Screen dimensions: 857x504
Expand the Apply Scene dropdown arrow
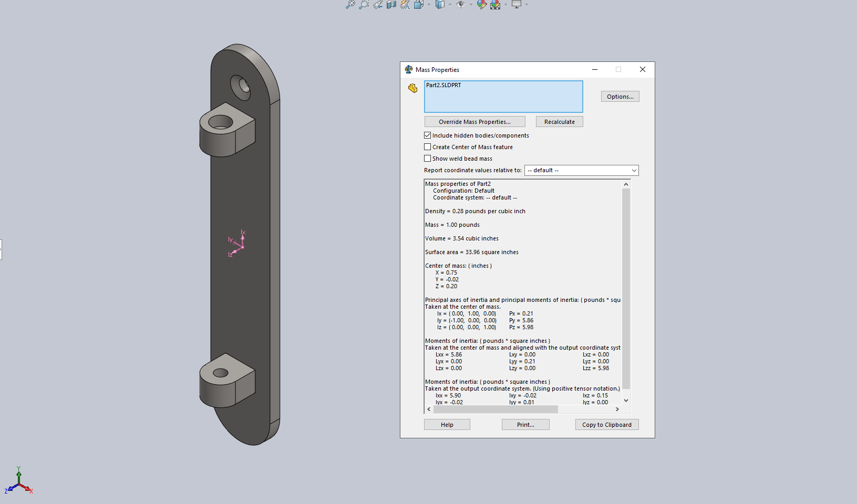pyautogui.click(x=505, y=5)
